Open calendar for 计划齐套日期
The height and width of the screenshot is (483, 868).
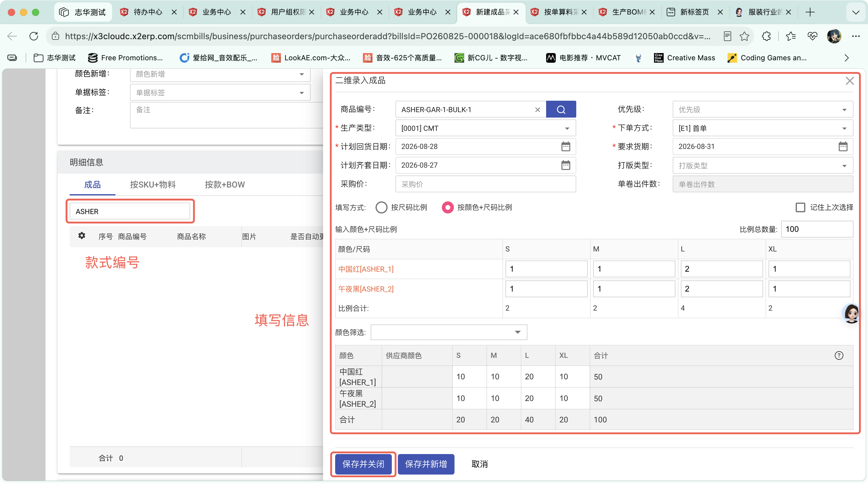click(565, 165)
